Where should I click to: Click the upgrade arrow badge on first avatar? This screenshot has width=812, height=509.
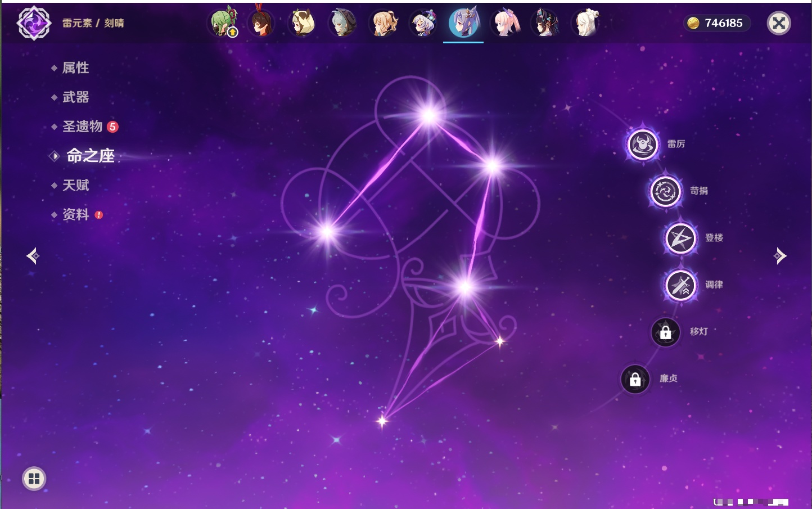pyautogui.click(x=233, y=33)
